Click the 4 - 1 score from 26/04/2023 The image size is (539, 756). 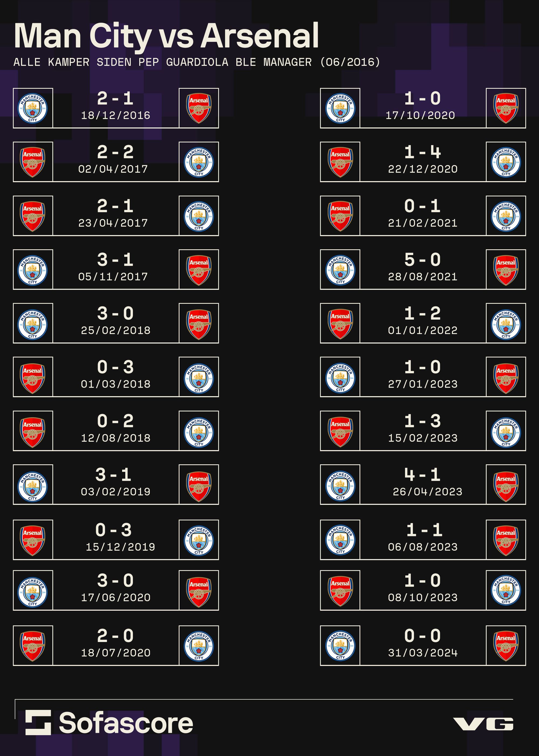[x=423, y=475]
